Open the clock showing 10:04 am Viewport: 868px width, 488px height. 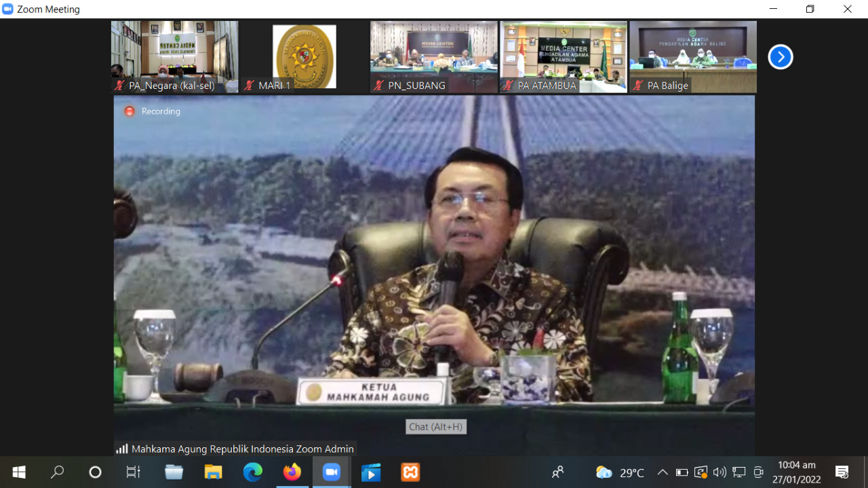[x=797, y=472]
